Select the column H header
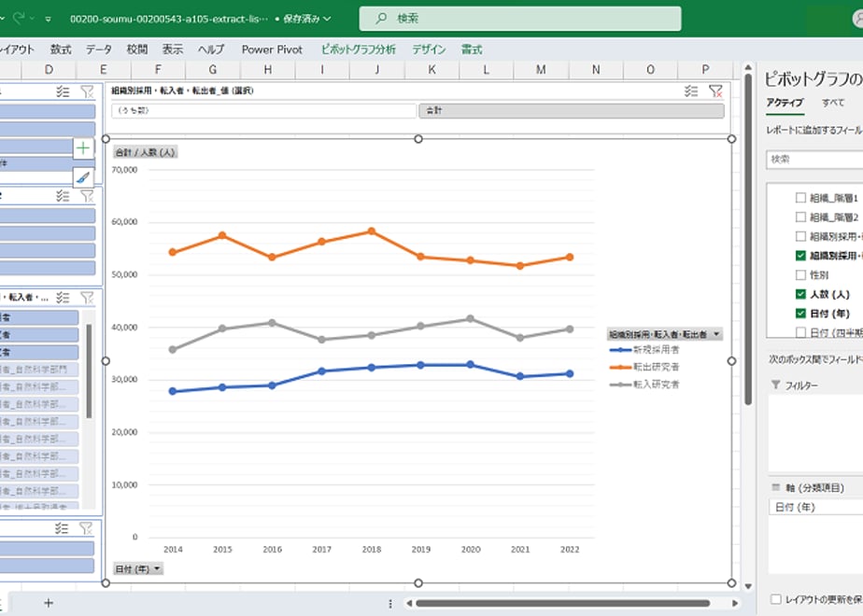Viewport: 863px width, 616px height. click(267, 70)
